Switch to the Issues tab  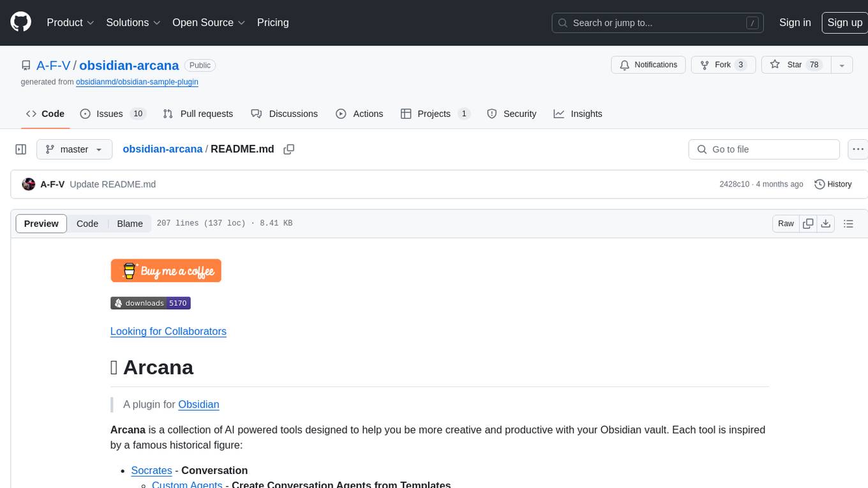tap(113, 114)
